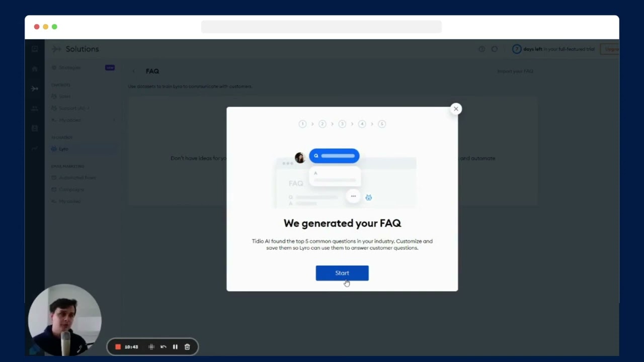Viewport: 644px width, 362px height.
Task: Click the 7 days left trial badge
Action: (517, 49)
